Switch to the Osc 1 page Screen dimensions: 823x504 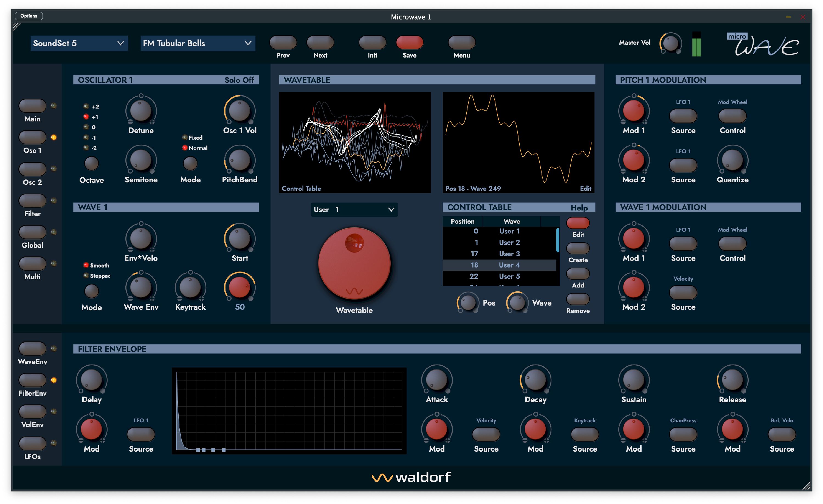(32, 137)
